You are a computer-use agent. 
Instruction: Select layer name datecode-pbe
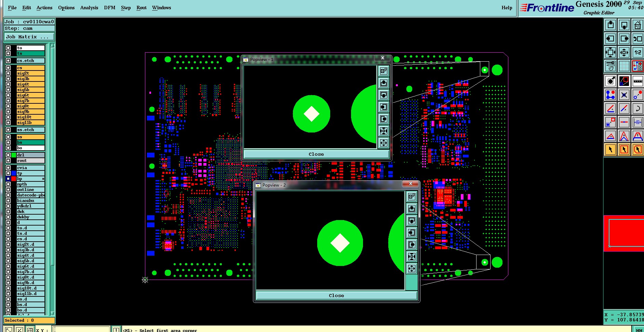pyautogui.click(x=30, y=195)
